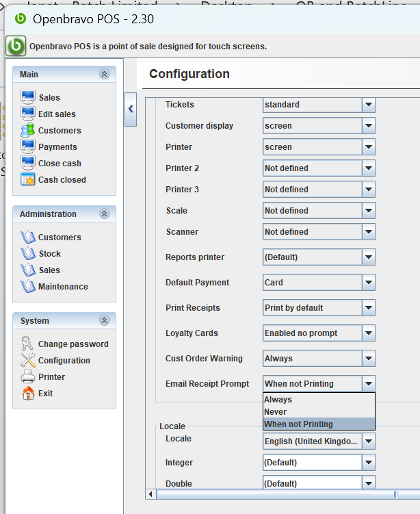Open Stock under Administration

(x=50, y=254)
